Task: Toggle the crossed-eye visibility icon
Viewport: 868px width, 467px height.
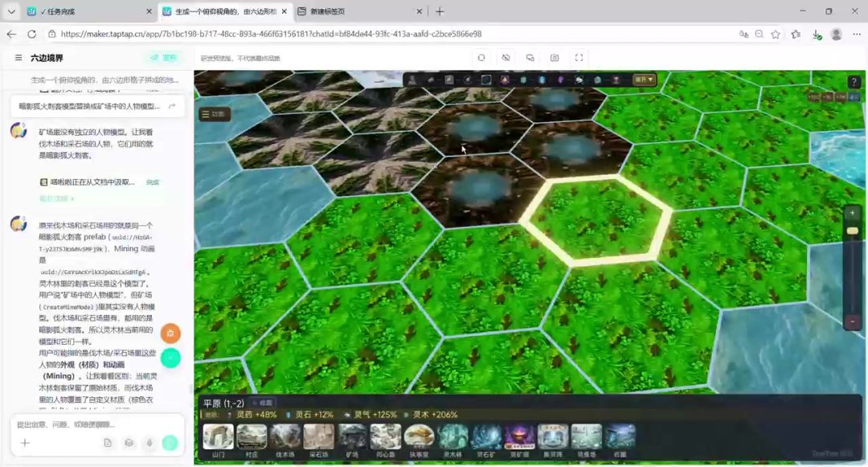Action: pos(506,58)
